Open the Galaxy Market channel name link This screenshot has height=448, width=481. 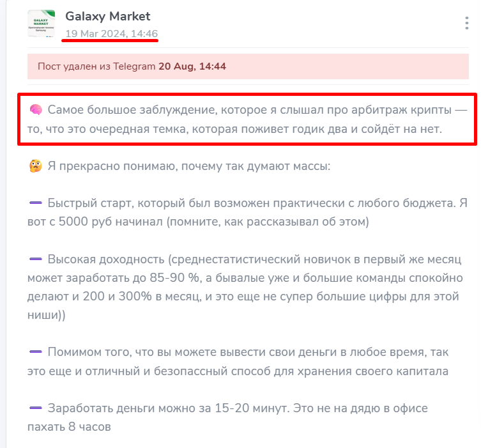[107, 16]
